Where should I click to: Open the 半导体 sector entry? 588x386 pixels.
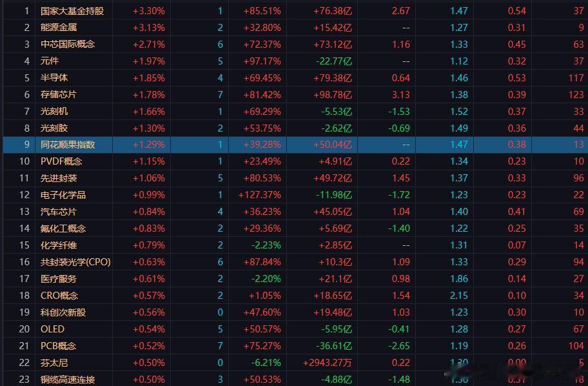click(x=54, y=77)
